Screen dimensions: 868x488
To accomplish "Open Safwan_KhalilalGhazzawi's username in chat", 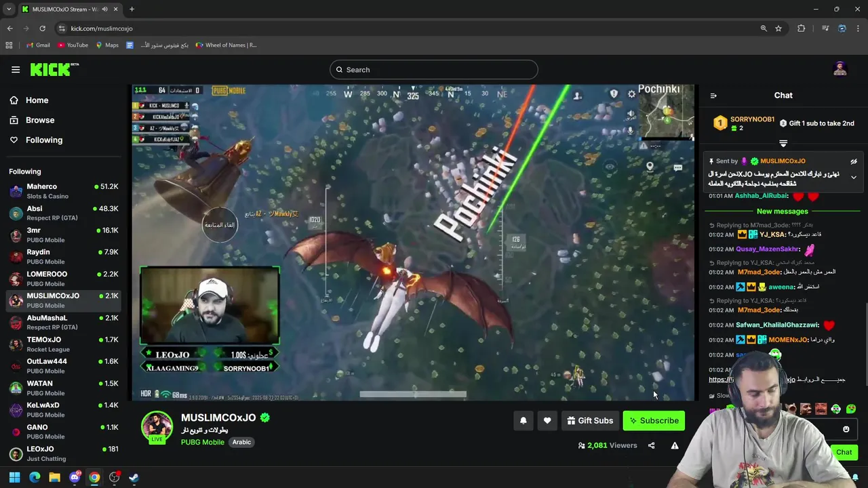I will 777,325.
